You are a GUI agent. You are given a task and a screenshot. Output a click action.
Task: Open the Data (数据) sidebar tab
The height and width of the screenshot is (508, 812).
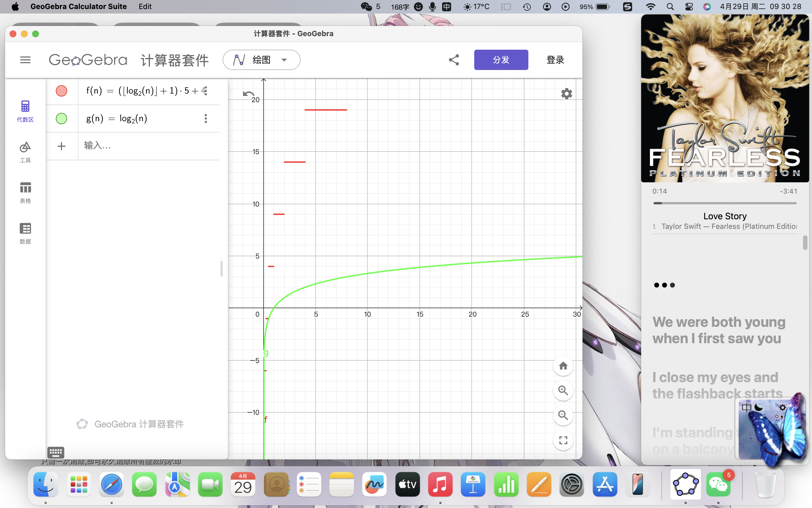pyautogui.click(x=25, y=233)
